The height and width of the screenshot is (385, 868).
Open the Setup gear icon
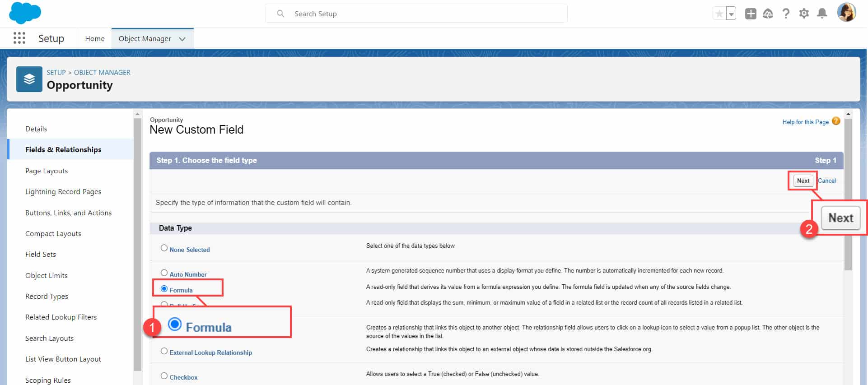(804, 14)
